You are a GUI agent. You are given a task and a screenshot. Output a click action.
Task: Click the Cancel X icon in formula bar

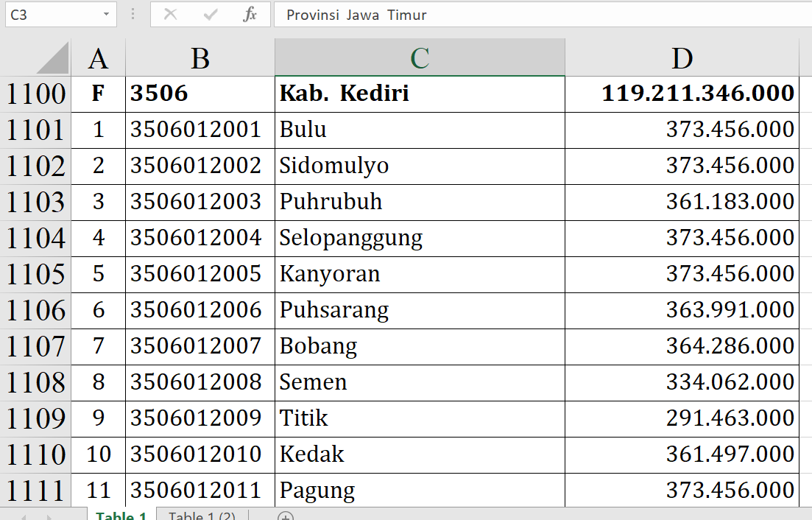point(170,15)
